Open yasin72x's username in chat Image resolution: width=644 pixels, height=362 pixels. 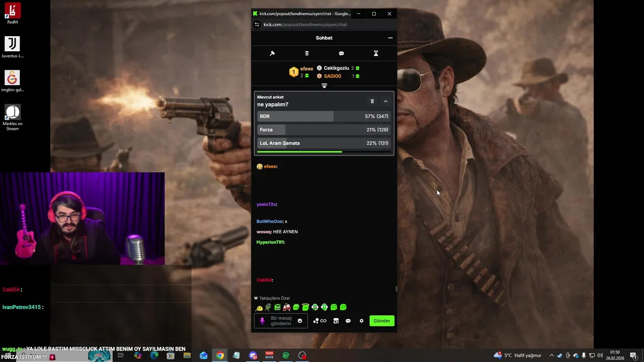pyautogui.click(x=266, y=205)
